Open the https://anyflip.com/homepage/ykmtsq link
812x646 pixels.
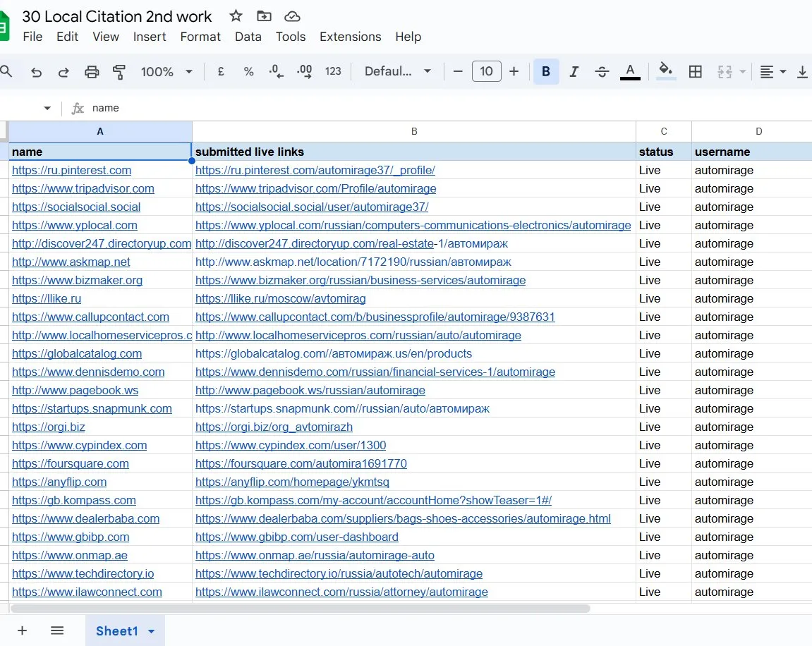(292, 482)
